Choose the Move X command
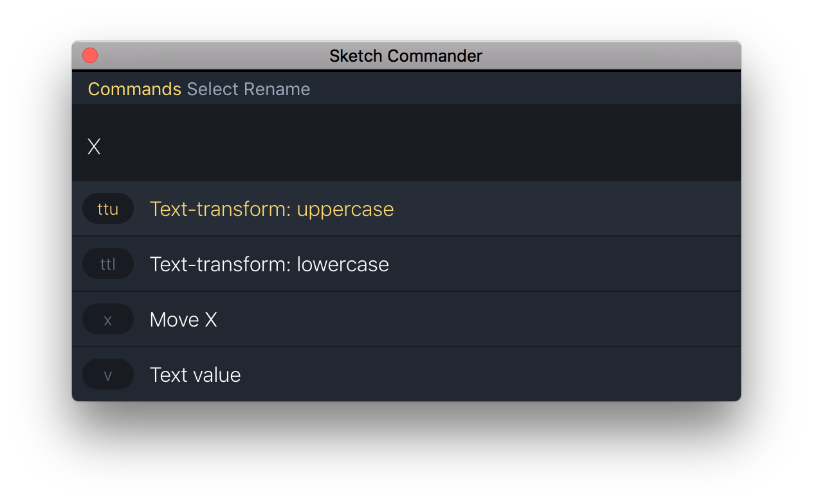The image size is (813, 504). (183, 319)
